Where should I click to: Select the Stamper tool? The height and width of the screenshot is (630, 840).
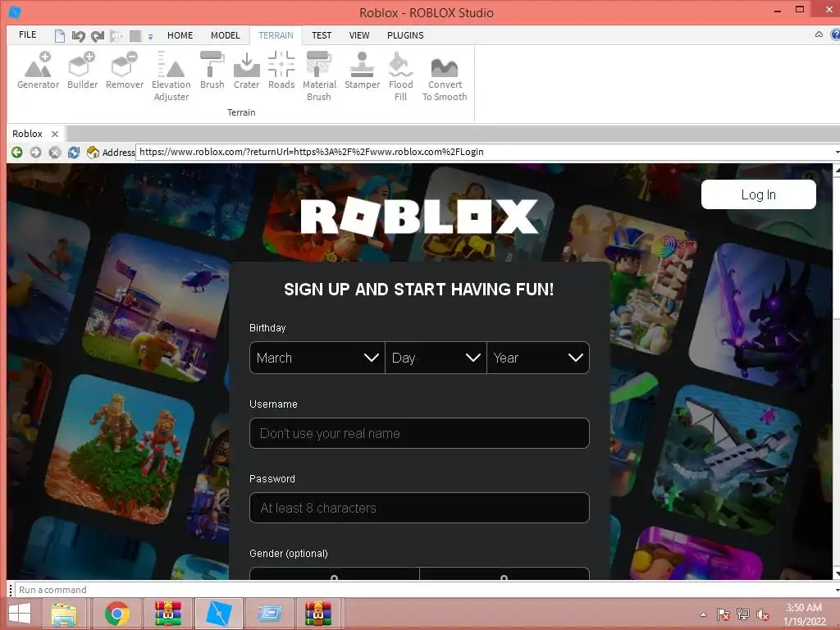pos(362,71)
